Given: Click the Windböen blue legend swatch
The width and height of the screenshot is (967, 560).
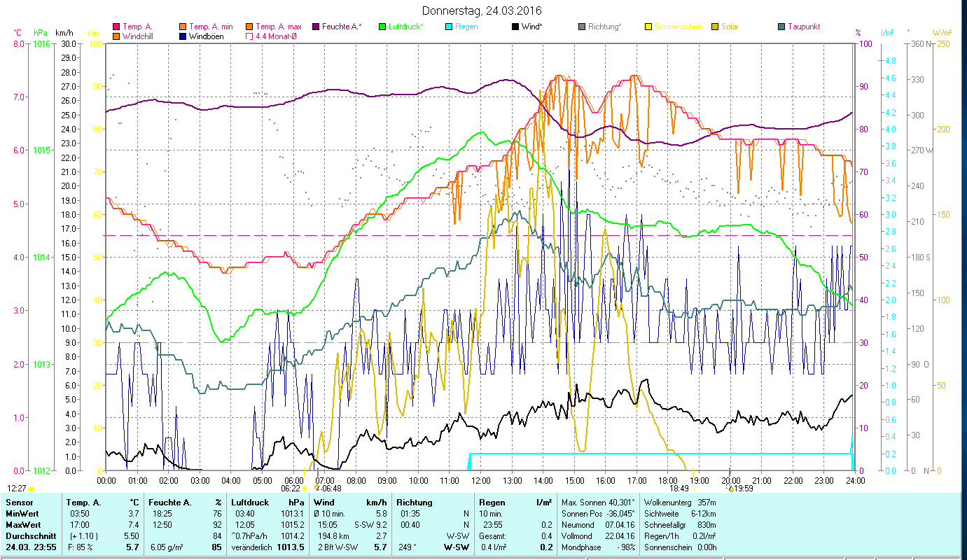Looking at the screenshot, I should 183,36.
